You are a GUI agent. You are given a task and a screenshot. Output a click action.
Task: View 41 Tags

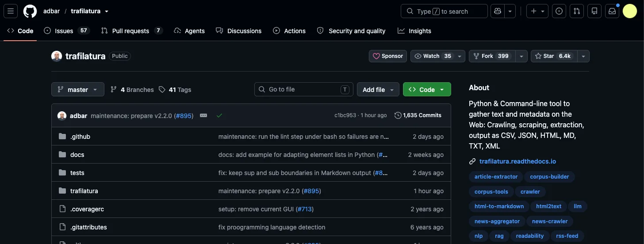coord(175,89)
